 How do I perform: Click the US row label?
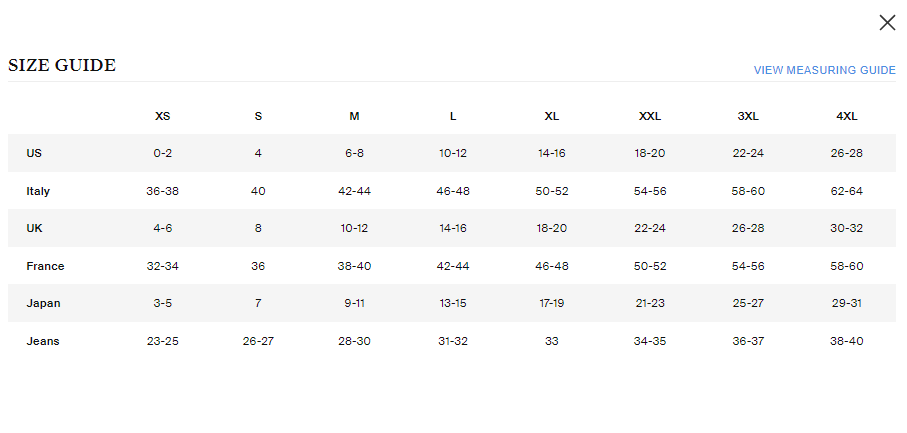pyautogui.click(x=35, y=153)
